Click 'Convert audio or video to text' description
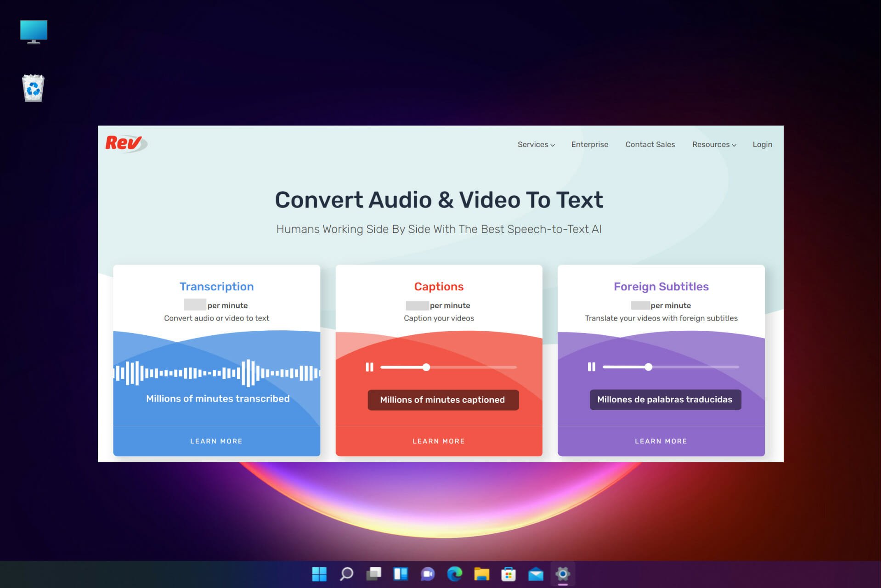The width and height of the screenshot is (882, 588). tap(216, 318)
